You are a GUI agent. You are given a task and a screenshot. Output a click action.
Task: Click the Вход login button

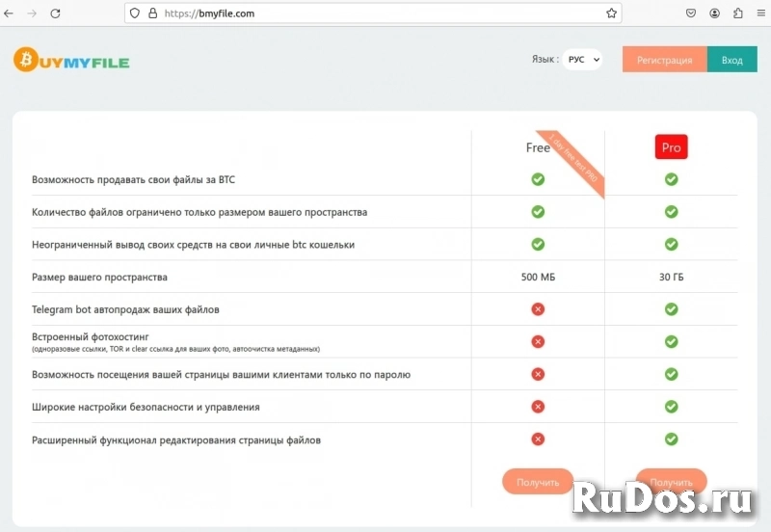pos(731,60)
